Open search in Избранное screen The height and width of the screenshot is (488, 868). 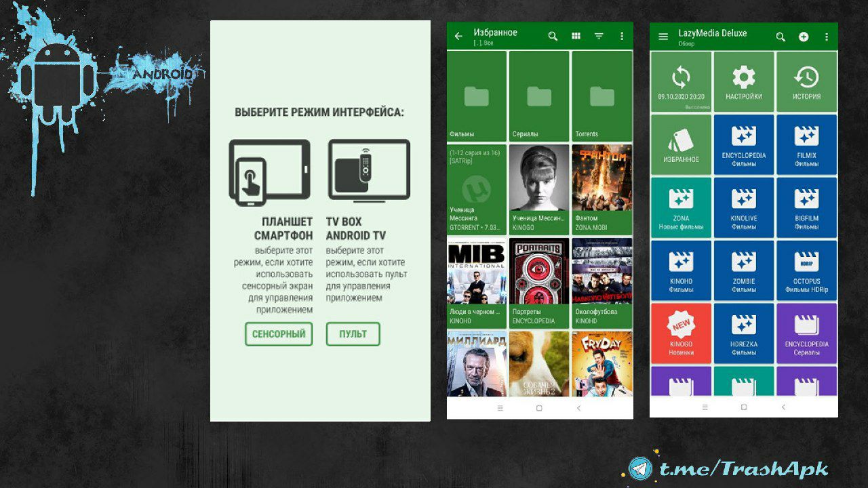pos(553,36)
